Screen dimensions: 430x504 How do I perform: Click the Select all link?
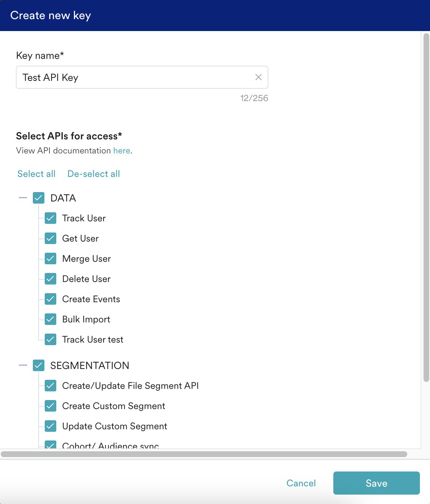point(36,174)
